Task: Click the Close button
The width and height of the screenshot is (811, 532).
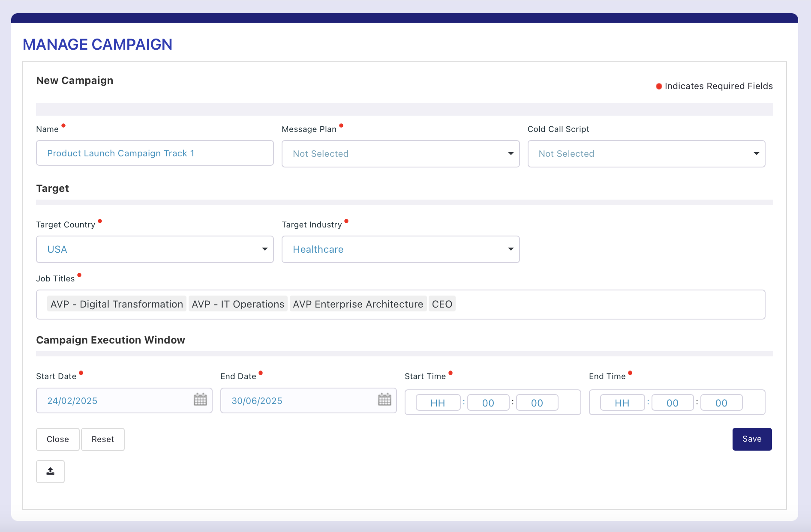Action: [x=58, y=439]
